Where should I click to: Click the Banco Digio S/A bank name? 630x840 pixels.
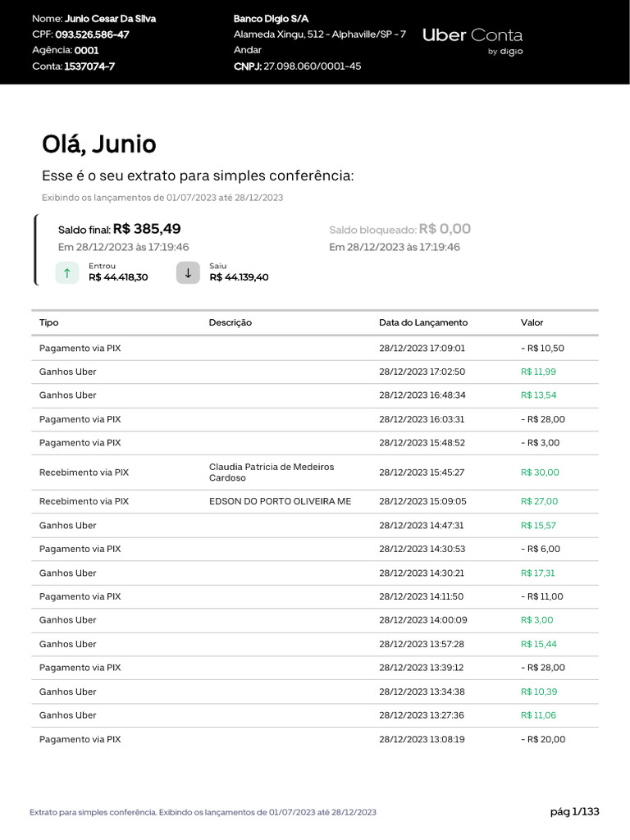coord(271,18)
